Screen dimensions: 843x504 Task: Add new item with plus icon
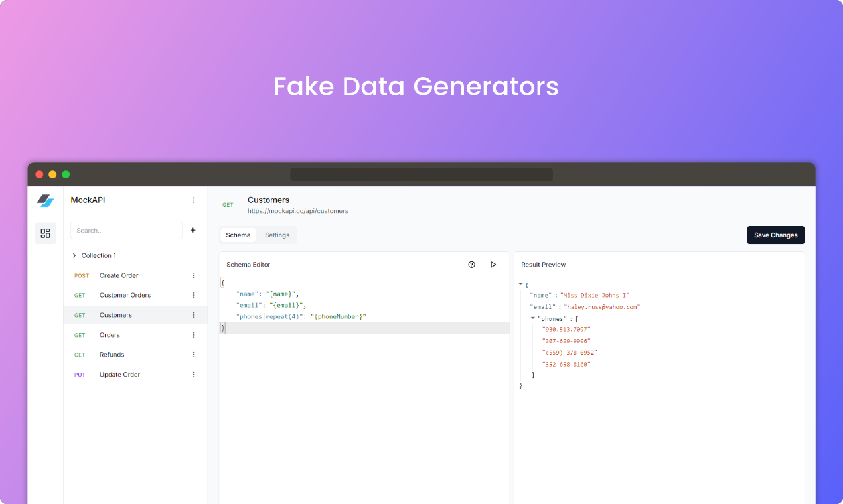coord(193,230)
